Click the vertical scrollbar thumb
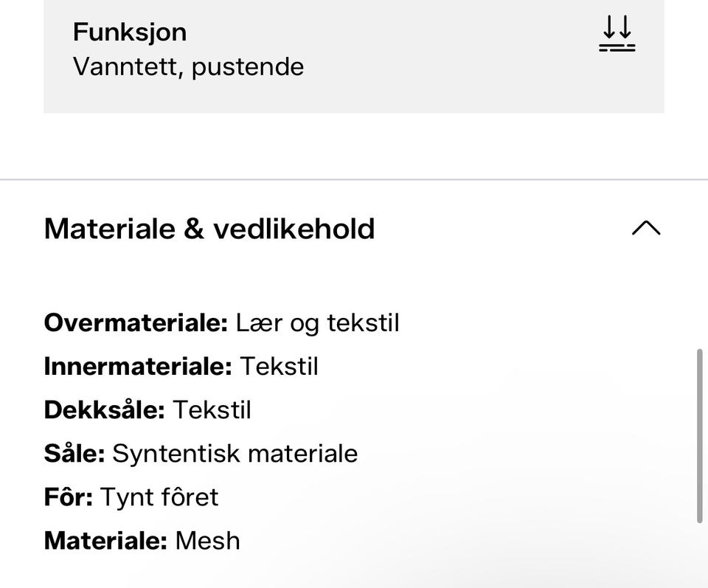Screen dimensions: 708x588 click(699, 435)
